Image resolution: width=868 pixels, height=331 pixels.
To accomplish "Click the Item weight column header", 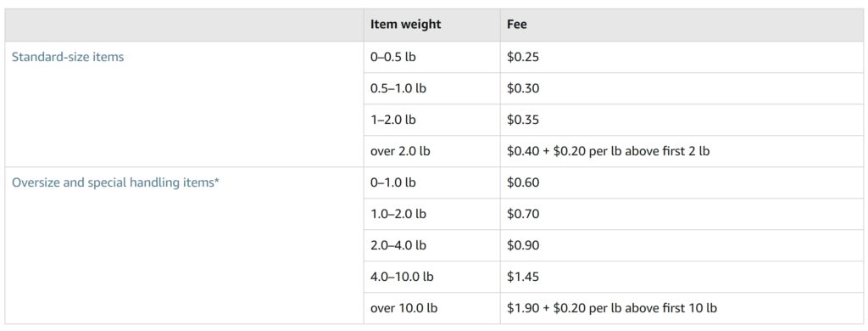I will pyautogui.click(x=405, y=25).
